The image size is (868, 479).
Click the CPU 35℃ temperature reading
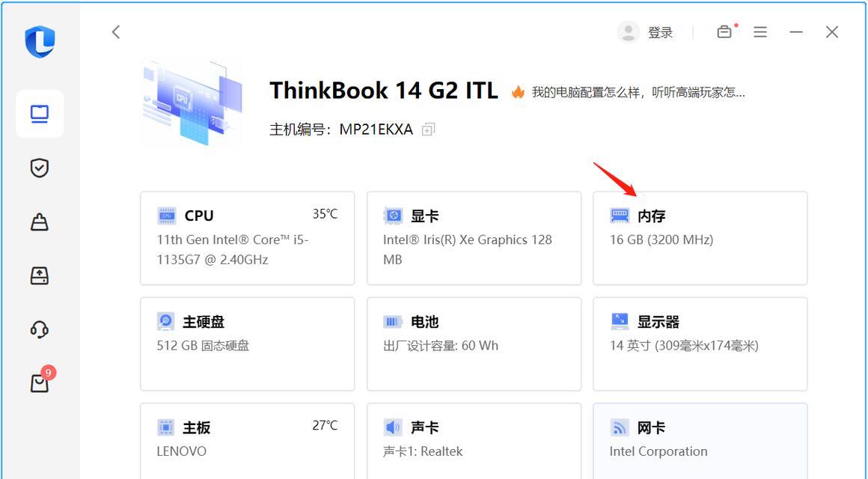[x=325, y=214]
